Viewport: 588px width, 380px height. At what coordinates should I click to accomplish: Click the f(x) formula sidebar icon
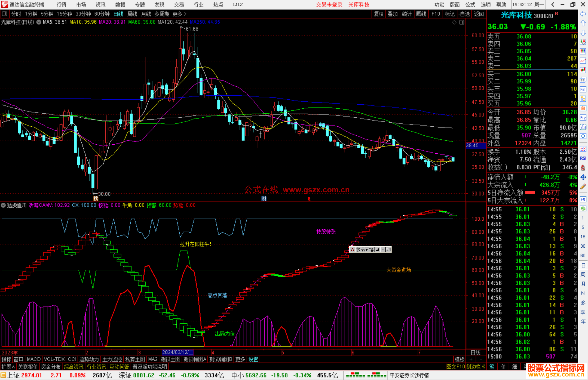tap(583, 127)
